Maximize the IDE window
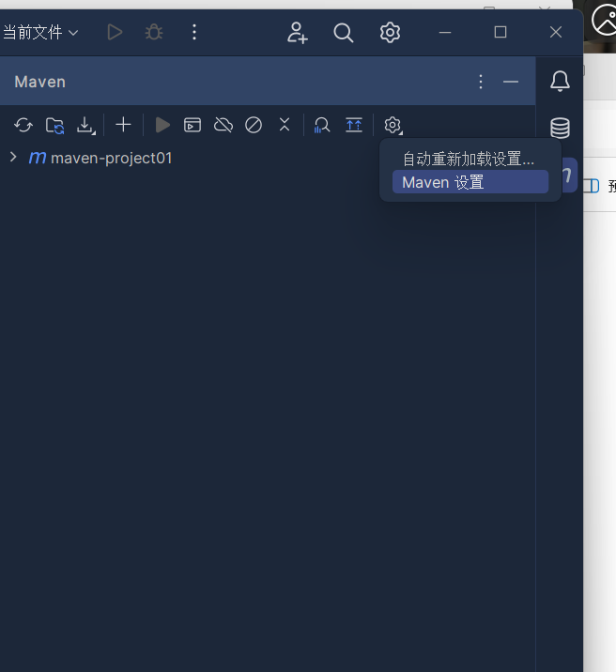616x672 pixels. tap(500, 32)
